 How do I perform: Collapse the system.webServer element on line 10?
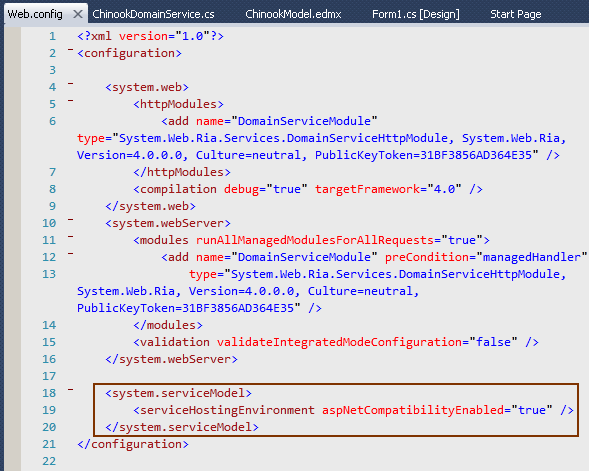click(x=70, y=219)
